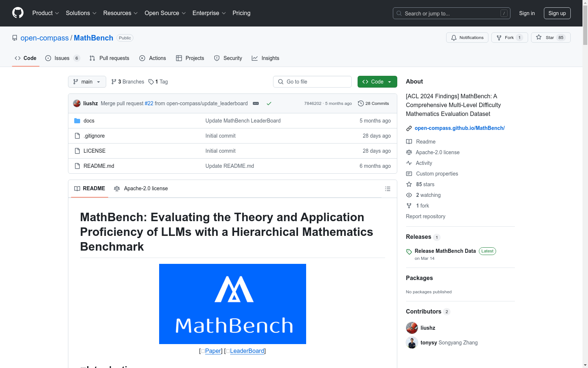The width and height of the screenshot is (588, 368).
Task: Click the Sign up button
Action: click(x=557, y=13)
